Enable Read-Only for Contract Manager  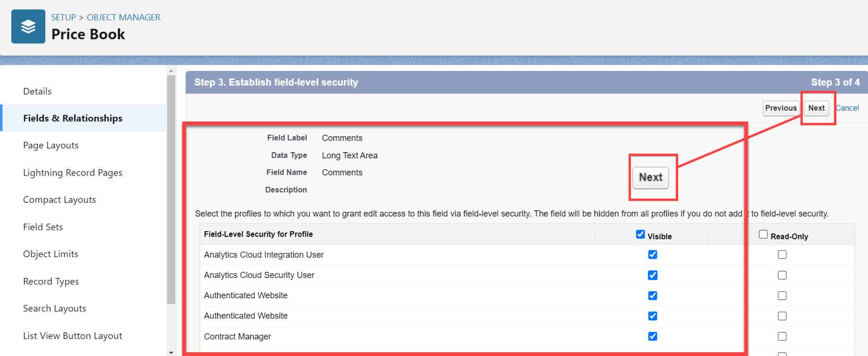click(782, 336)
